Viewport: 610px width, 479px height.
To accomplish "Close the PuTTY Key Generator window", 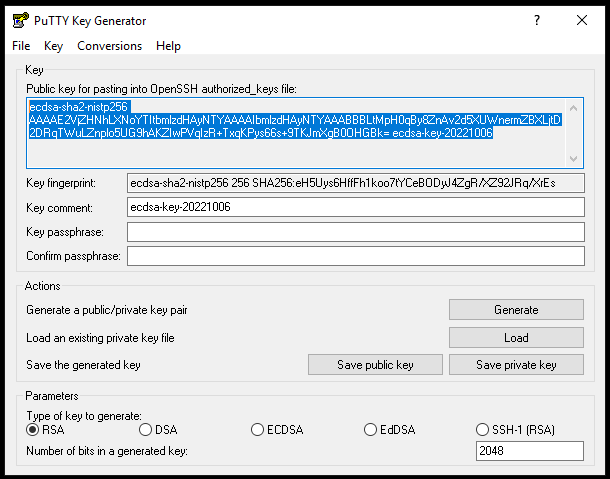I will coord(582,20).
